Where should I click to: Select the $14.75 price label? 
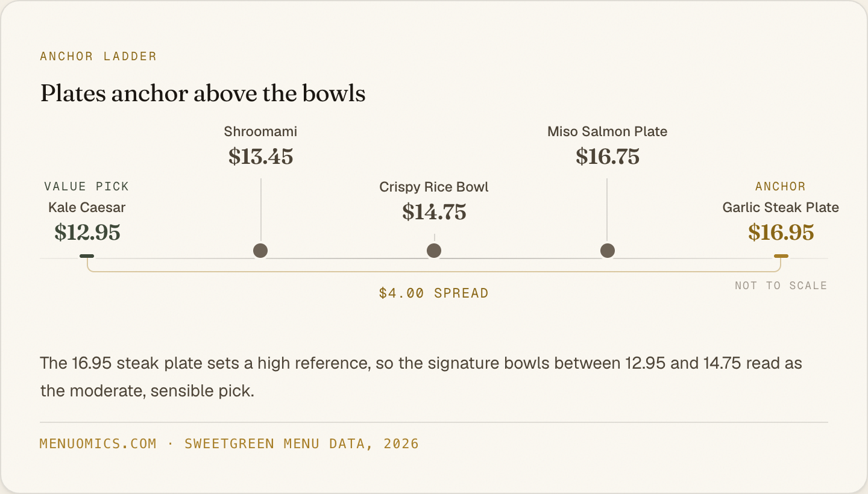click(x=434, y=212)
